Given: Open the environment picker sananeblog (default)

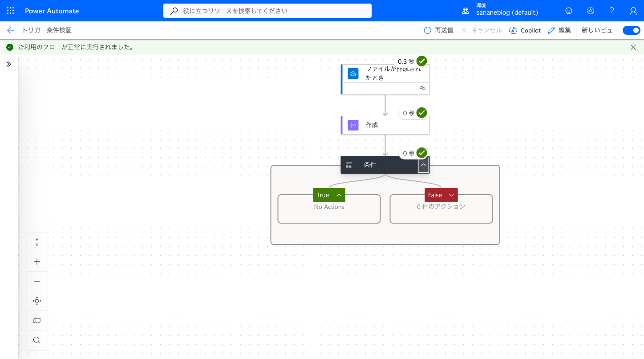Looking at the screenshot, I should [507, 12].
